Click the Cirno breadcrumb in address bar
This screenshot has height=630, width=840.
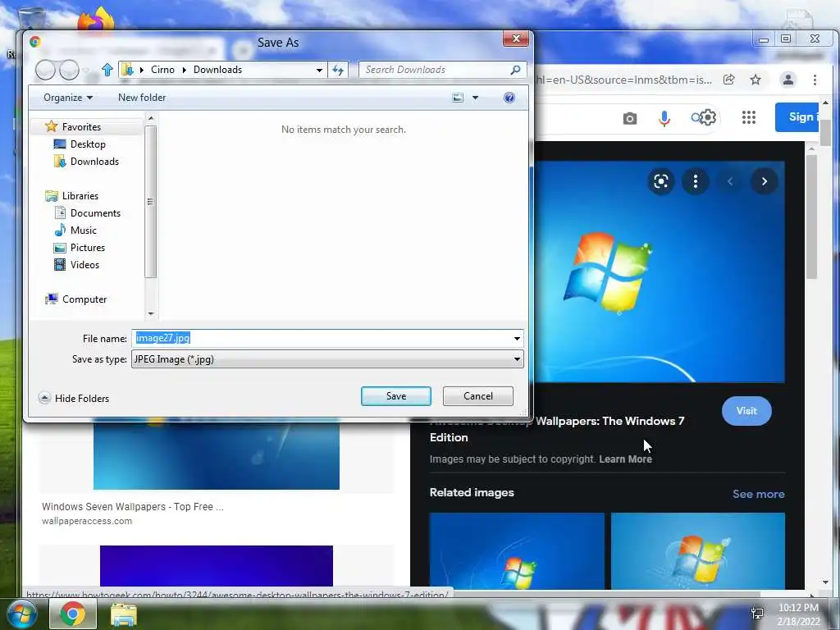(162, 70)
